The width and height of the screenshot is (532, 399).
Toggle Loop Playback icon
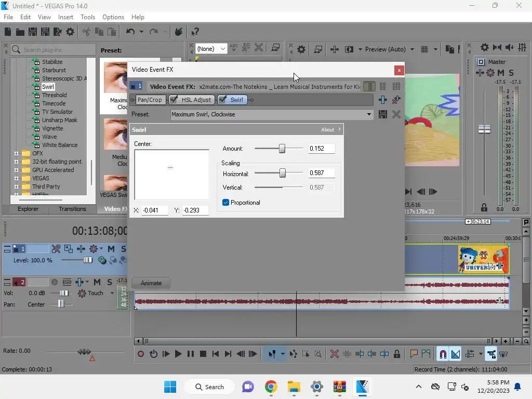(153, 354)
